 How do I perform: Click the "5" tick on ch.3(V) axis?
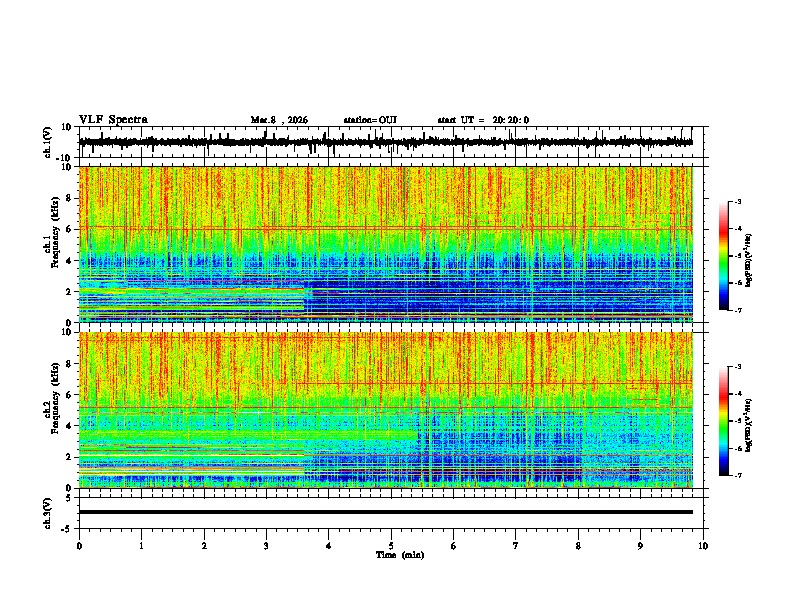pos(69,497)
